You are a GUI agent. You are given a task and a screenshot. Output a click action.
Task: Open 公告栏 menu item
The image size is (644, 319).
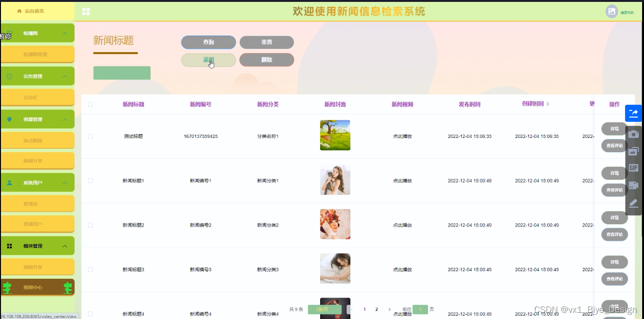[x=37, y=97]
